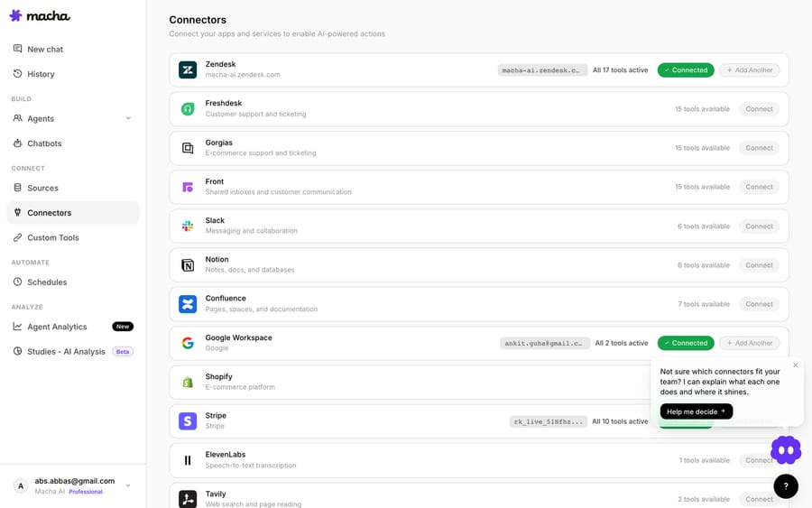Close the connector suggestion popup
Image resolution: width=812 pixels, height=508 pixels.
click(796, 365)
